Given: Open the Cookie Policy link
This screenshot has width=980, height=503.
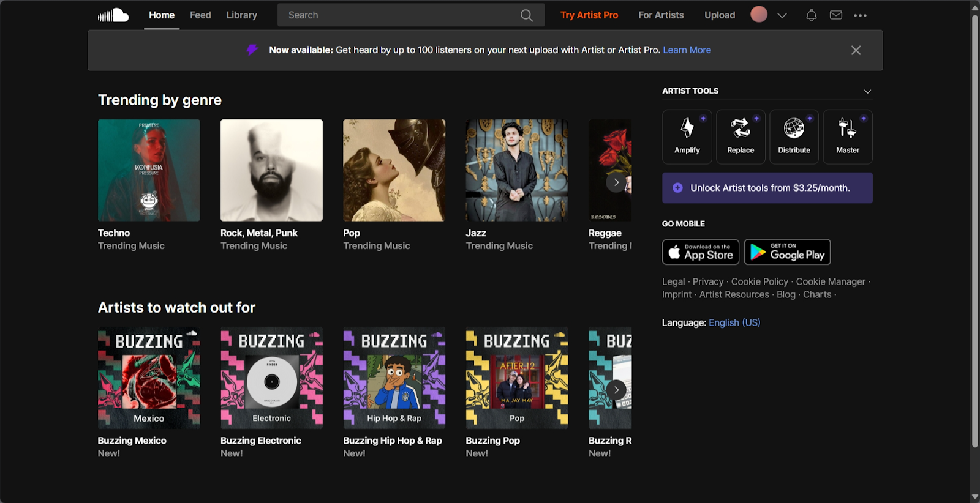Looking at the screenshot, I should click(x=759, y=281).
